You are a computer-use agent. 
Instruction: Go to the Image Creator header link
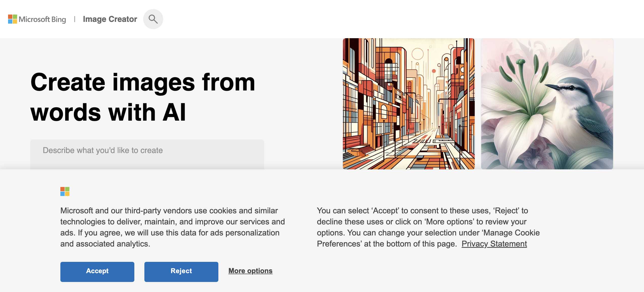pos(110,19)
